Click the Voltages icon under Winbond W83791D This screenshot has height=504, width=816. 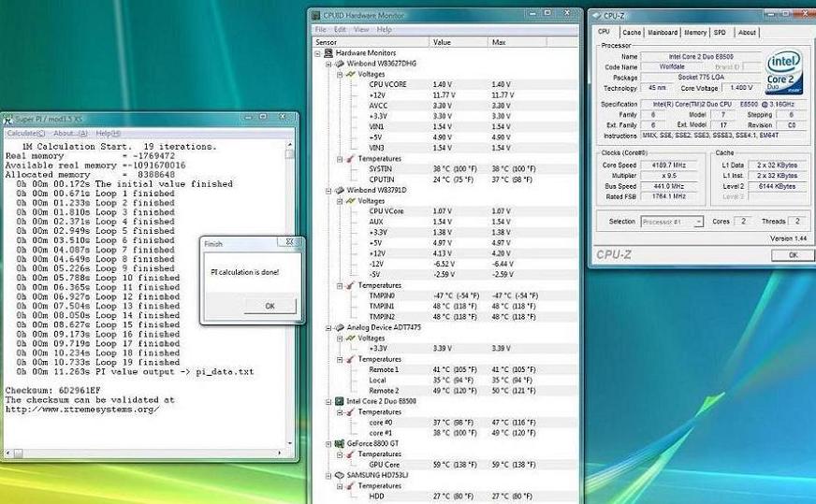tap(351, 201)
